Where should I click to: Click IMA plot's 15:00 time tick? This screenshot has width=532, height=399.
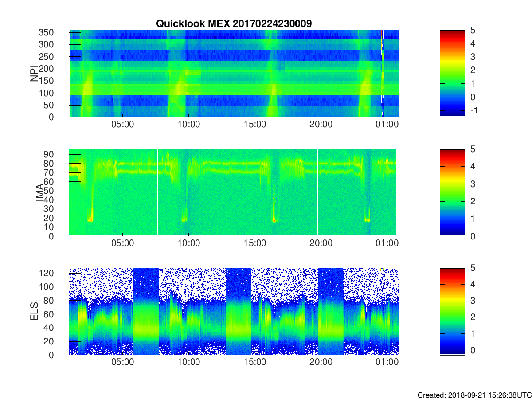pyautogui.click(x=255, y=243)
